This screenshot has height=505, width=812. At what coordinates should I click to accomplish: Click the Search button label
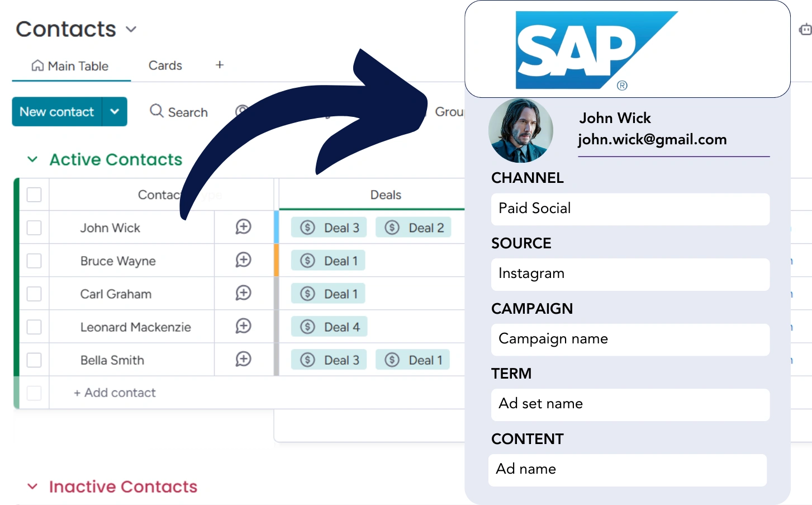(x=188, y=112)
